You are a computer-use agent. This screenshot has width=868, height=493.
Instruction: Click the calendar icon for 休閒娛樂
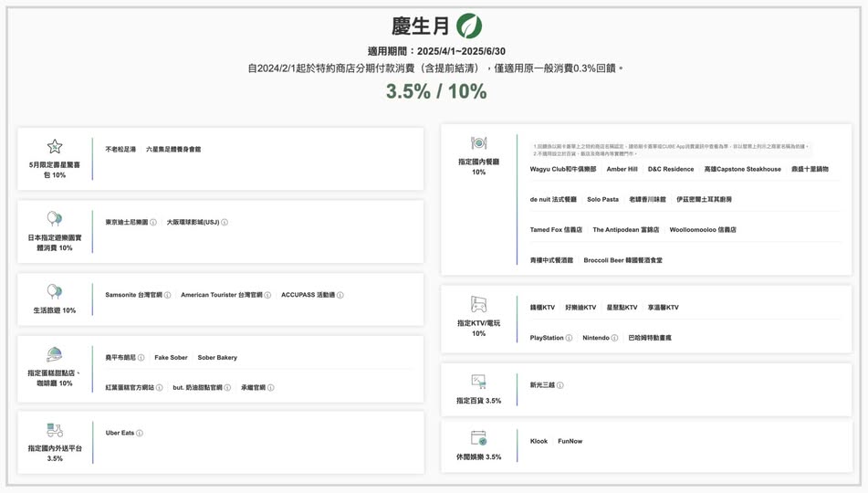pyautogui.click(x=478, y=439)
